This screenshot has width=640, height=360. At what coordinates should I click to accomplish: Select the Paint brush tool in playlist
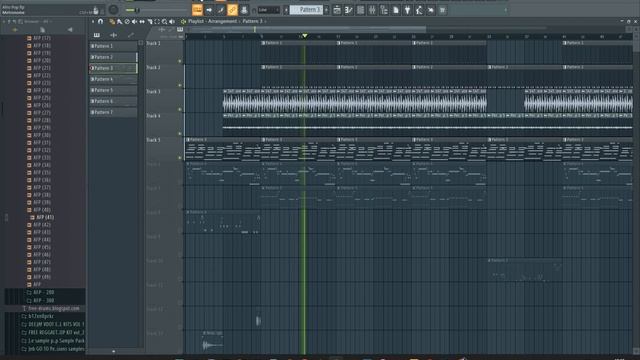[120, 21]
